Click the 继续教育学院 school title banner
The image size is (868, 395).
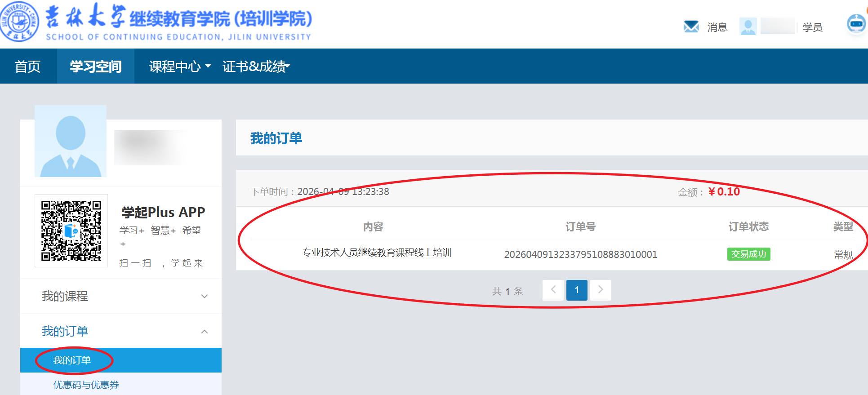[x=178, y=21]
